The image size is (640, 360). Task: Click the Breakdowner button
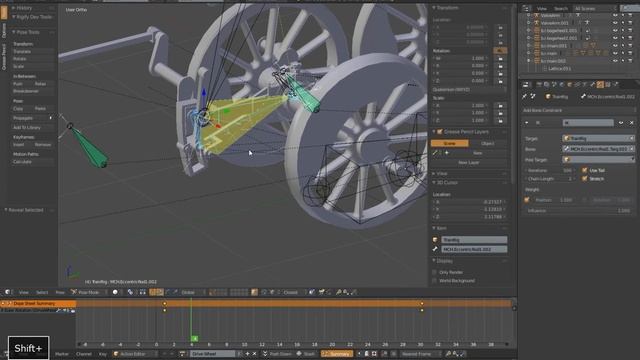click(33, 91)
